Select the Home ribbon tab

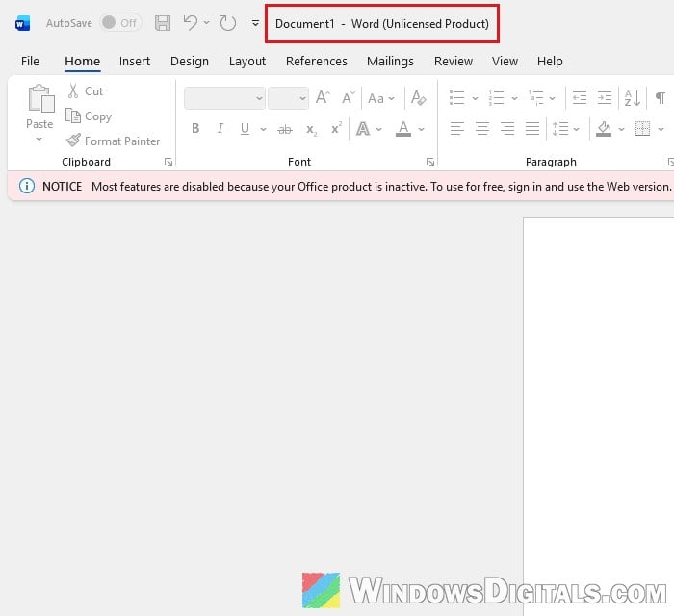click(83, 62)
